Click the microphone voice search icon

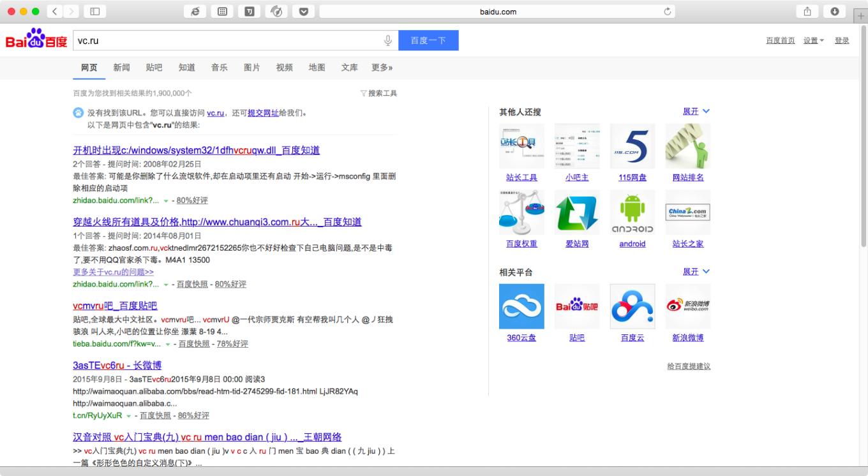click(387, 41)
